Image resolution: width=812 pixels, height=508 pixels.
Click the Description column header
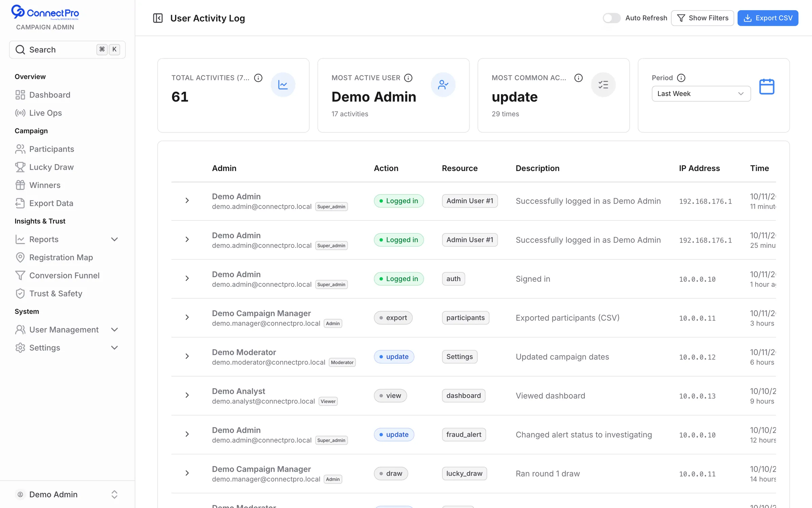pos(537,168)
